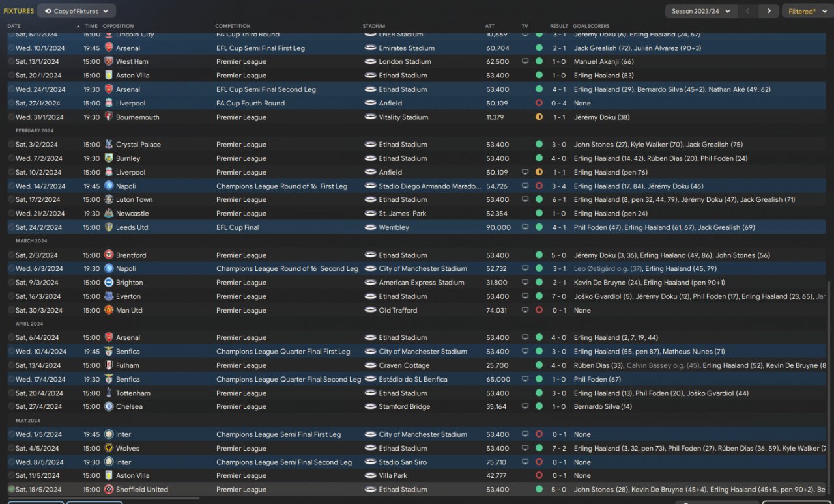Select row checkbox for Sat, 27/4/2024 Chelsea
The width and height of the screenshot is (834, 504).
click(x=11, y=406)
